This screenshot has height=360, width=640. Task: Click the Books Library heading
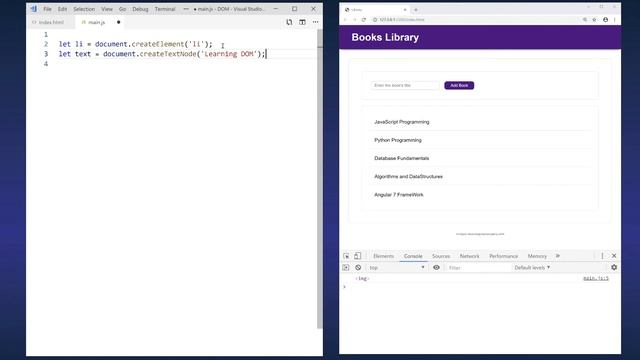[385, 37]
